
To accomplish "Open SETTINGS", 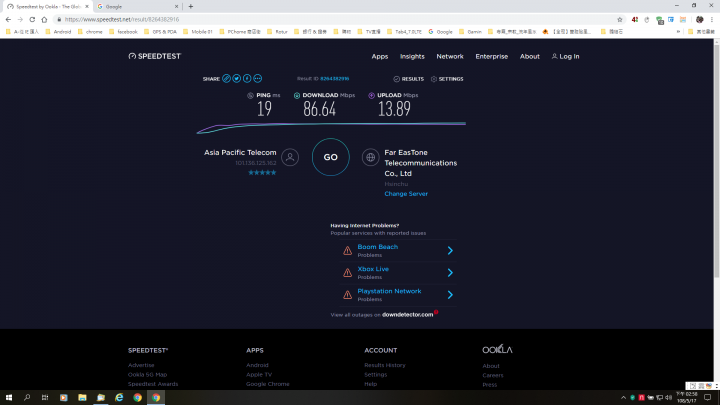I will click(x=447, y=79).
